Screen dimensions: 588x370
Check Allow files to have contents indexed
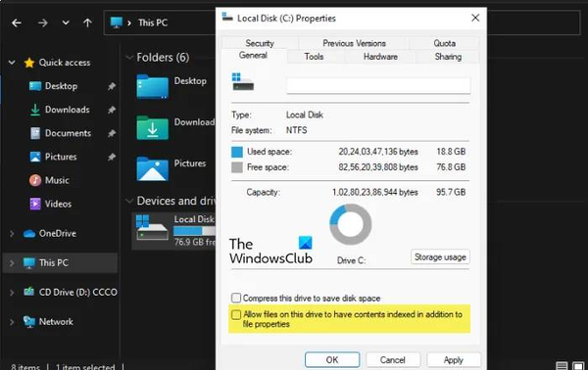[x=236, y=314]
